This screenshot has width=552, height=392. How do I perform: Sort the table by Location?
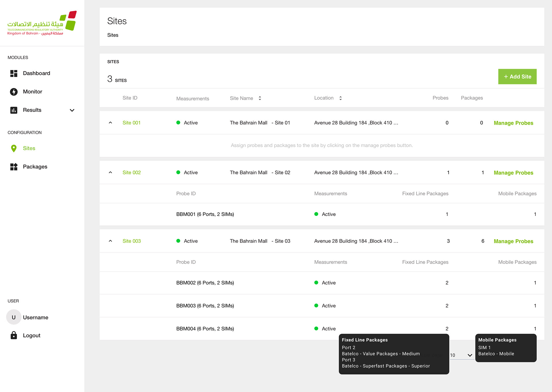click(340, 98)
